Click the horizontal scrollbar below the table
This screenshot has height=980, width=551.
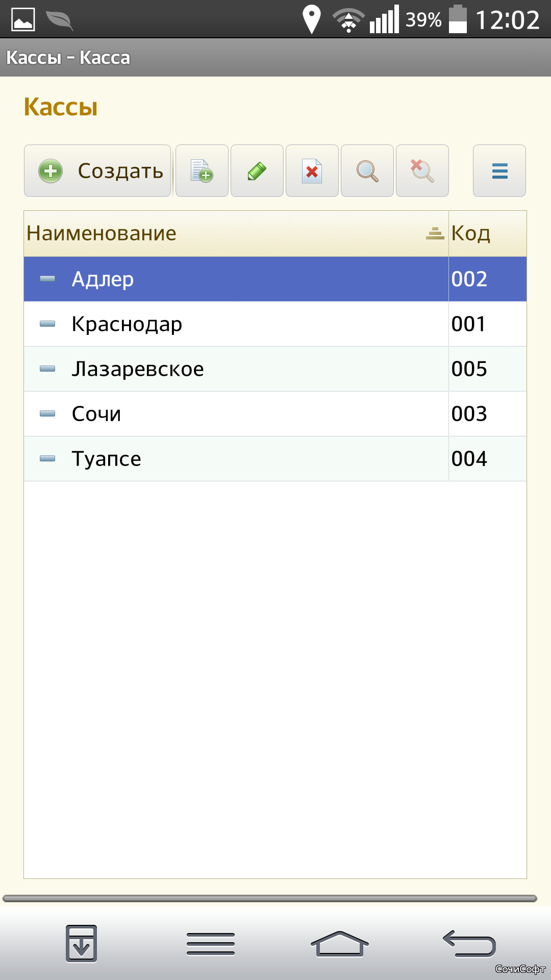pos(270,898)
